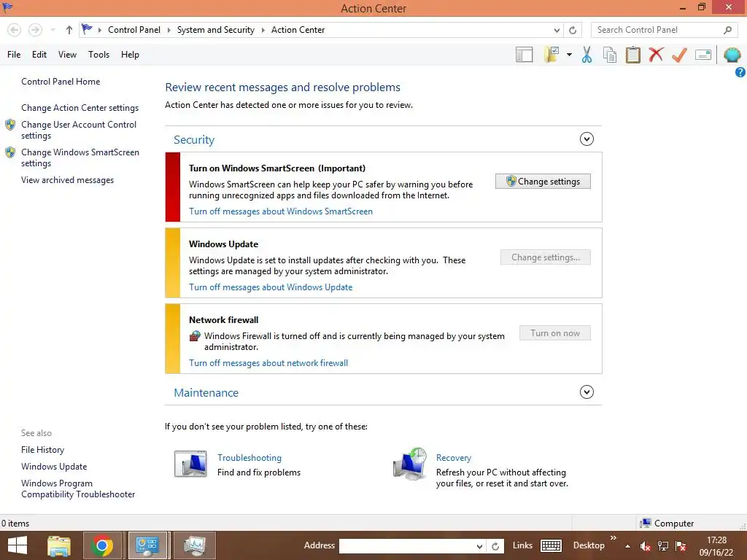Image resolution: width=747 pixels, height=560 pixels.
Task: Turn off messages about Windows SmartScreen
Action: pyautogui.click(x=281, y=211)
